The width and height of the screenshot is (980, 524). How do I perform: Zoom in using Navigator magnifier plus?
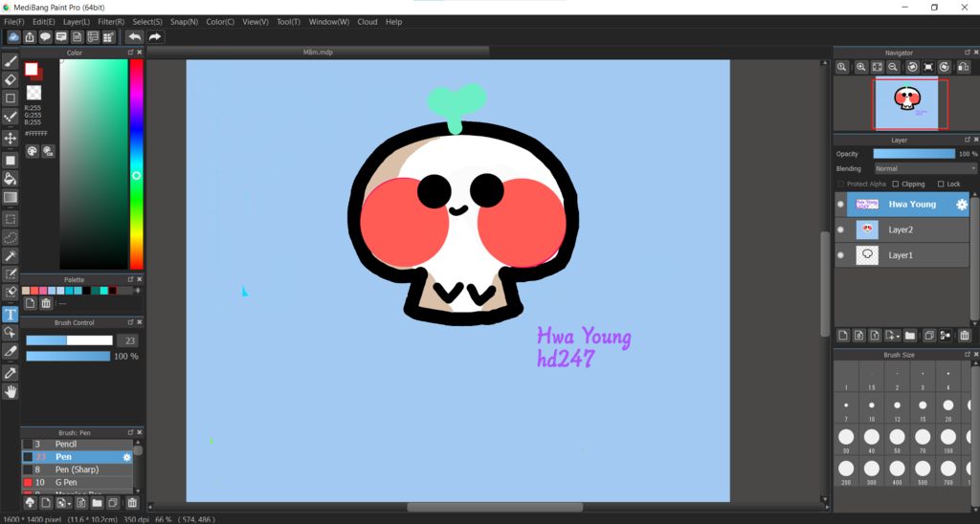(860, 67)
